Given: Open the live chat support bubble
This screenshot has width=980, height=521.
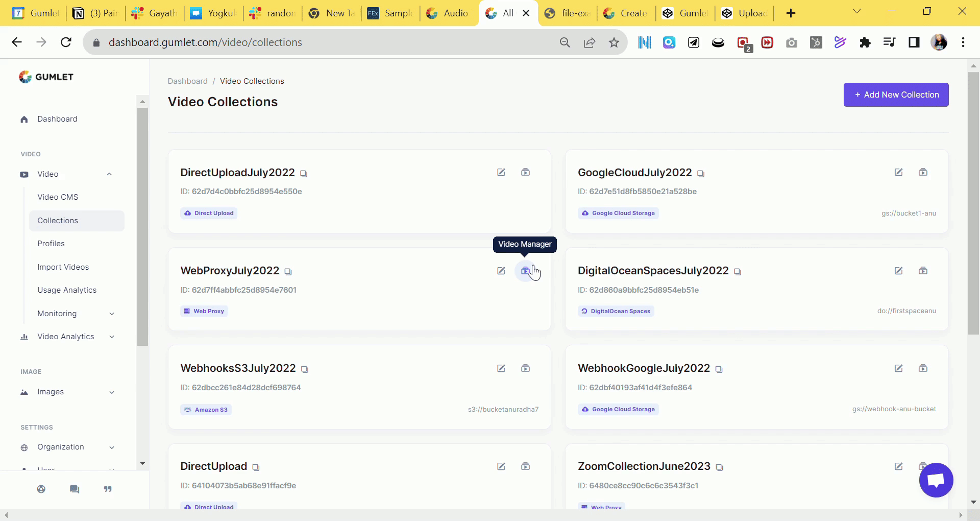Looking at the screenshot, I should click(936, 480).
